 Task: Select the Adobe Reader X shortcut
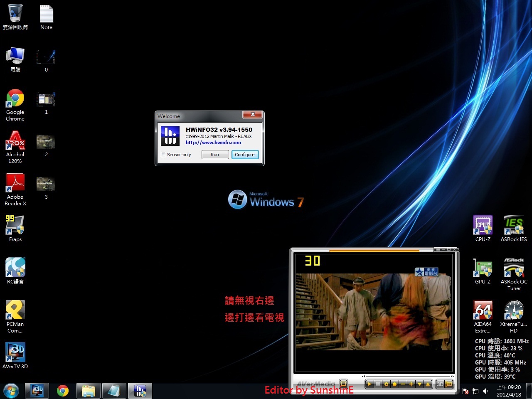click(x=15, y=190)
